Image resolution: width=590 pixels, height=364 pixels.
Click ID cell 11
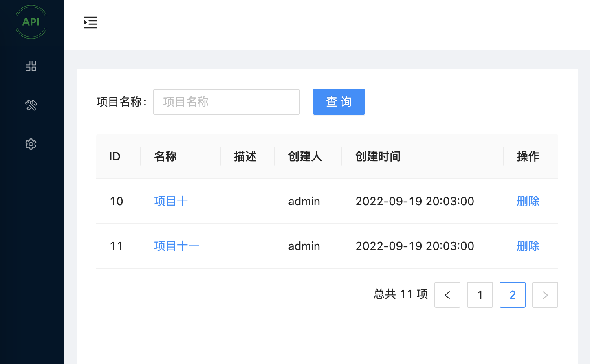[117, 246]
